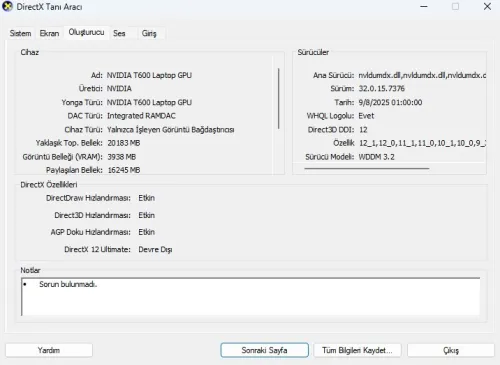Click the driver version '32.0.15.7376'
Image resolution: width=500 pixels, height=365 pixels.
point(381,89)
